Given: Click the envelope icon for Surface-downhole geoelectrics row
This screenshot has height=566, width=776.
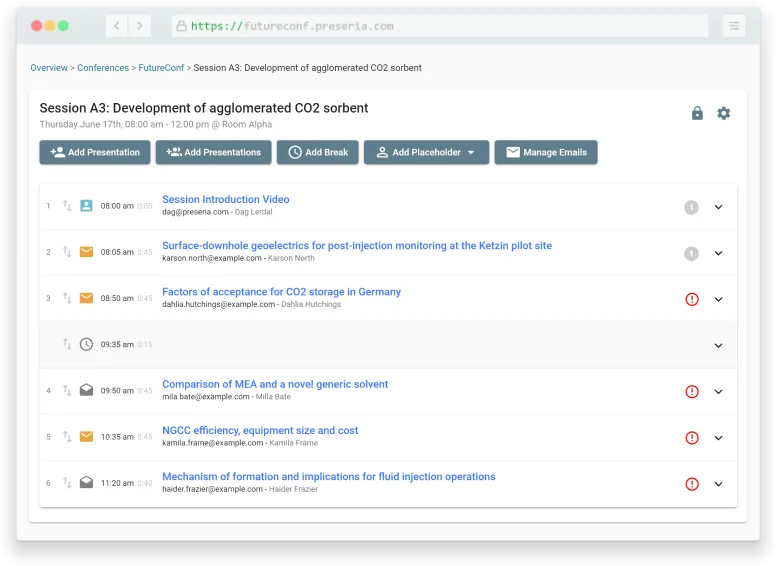Looking at the screenshot, I should pos(86,252).
